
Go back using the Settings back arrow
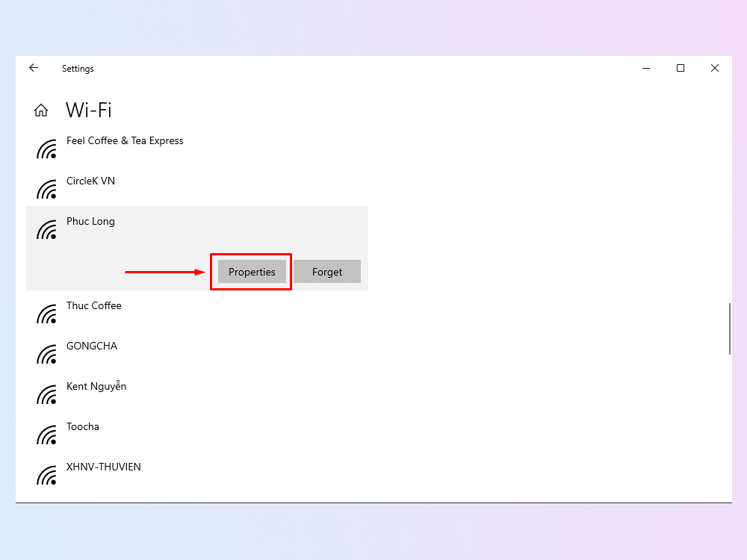point(34,68)
